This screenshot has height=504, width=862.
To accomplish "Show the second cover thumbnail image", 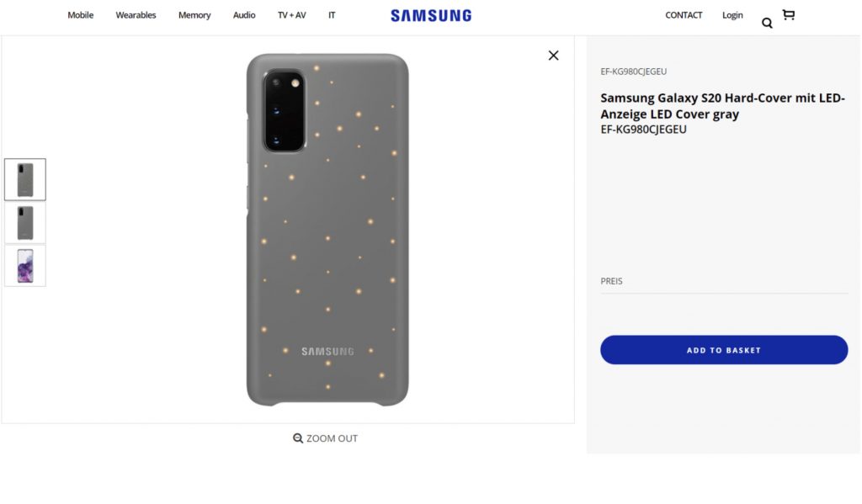I will pyautogui.click(x=25, y=223).
